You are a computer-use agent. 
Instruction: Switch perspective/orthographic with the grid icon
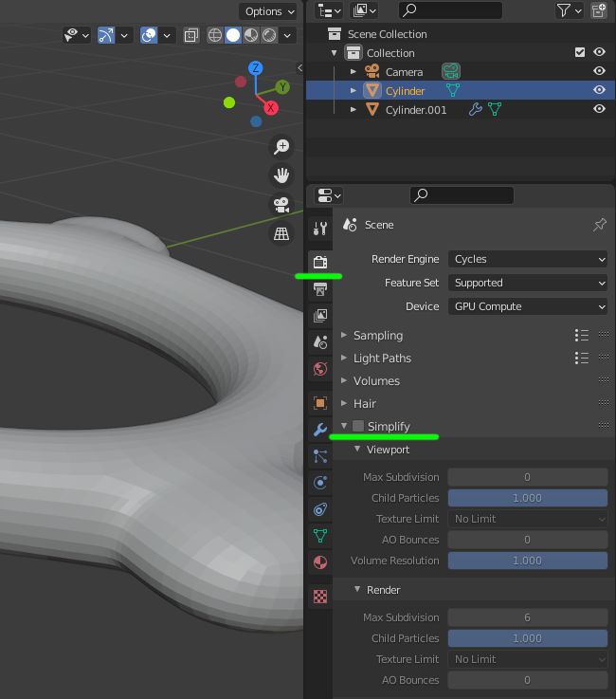(281, 233)
